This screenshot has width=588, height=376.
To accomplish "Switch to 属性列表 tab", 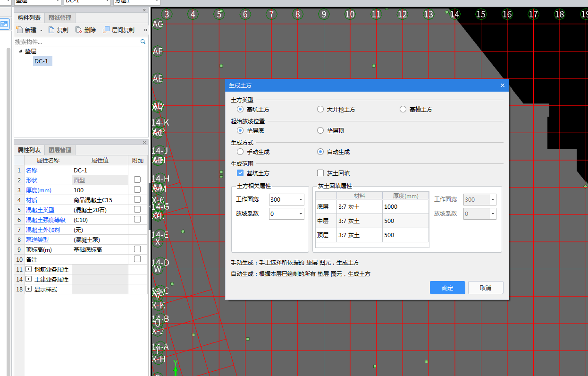I will click(x=29, y=150).
